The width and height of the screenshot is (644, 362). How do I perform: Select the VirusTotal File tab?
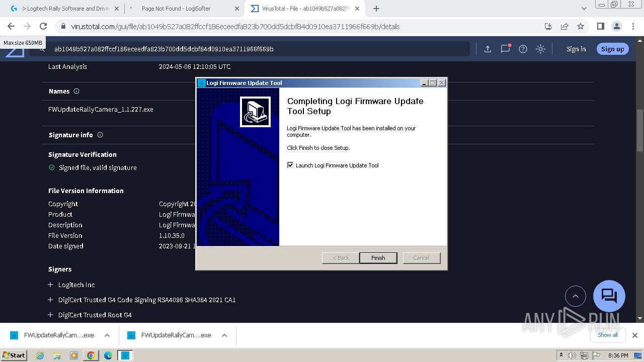coord(305,9)
